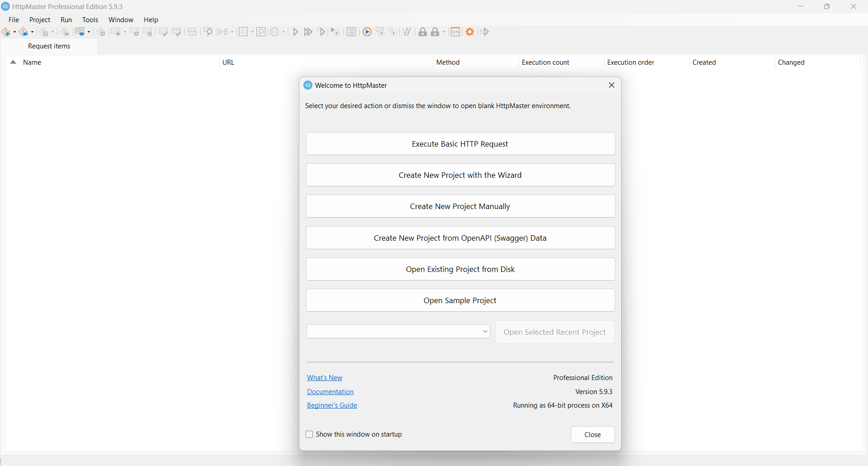This screenshot has width=868, height=466.
Task: Expand the second padlock icon dropdown arrow
Action: (x=444, y=32)
